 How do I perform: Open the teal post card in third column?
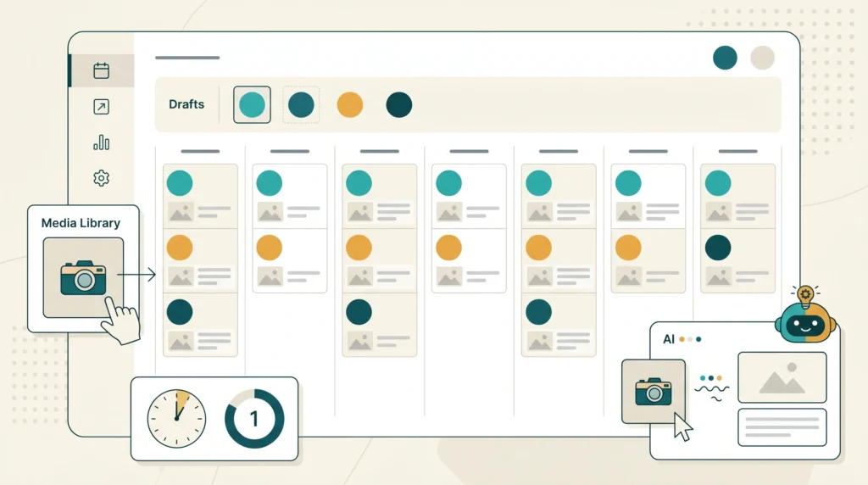(380, 195)
